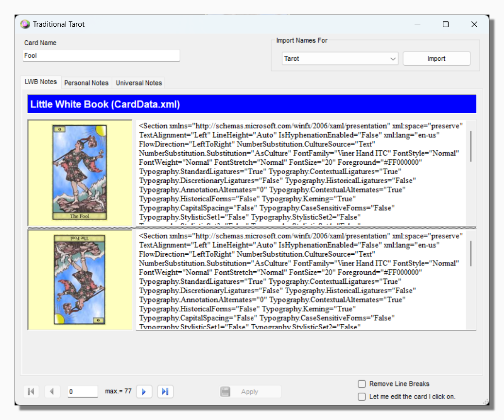Click the card number input field
Image resolution: width=504 pixels, height=420 pixels.
pos(83,391)
